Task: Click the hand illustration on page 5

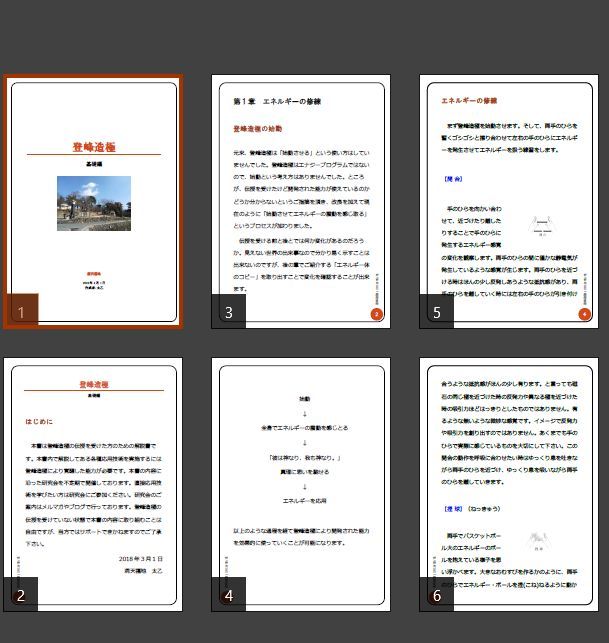Action: [542, 226]
